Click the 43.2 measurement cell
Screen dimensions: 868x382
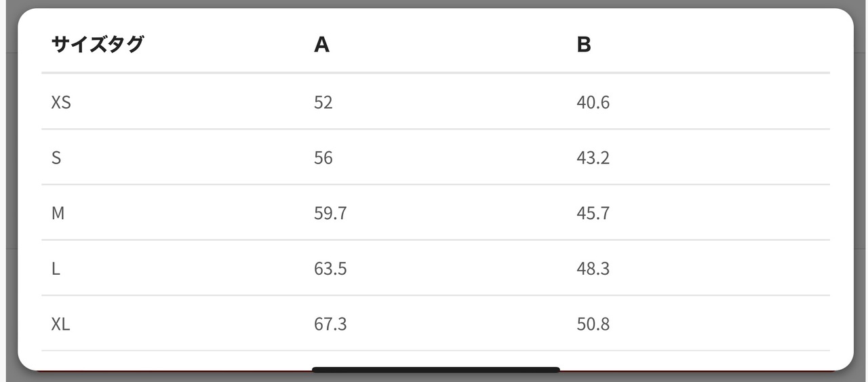coord(593,158)
